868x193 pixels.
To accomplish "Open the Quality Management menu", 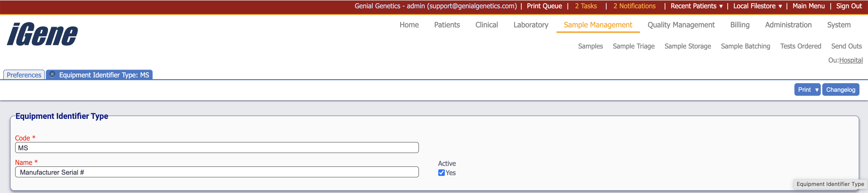I will click(681, 25).
